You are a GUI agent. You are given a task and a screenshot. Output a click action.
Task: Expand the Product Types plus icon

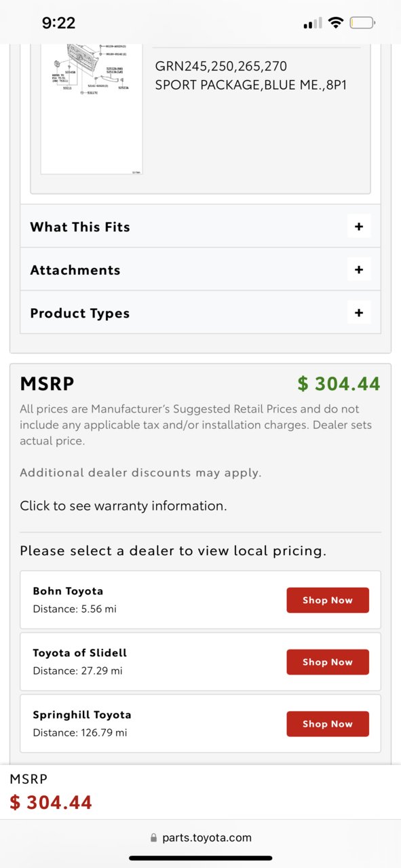tap(358, 313)
